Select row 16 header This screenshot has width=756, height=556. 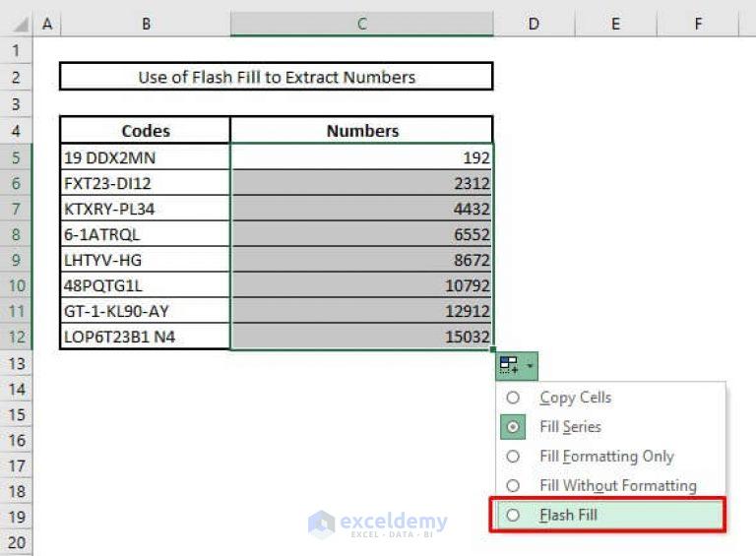coord(16,440)
